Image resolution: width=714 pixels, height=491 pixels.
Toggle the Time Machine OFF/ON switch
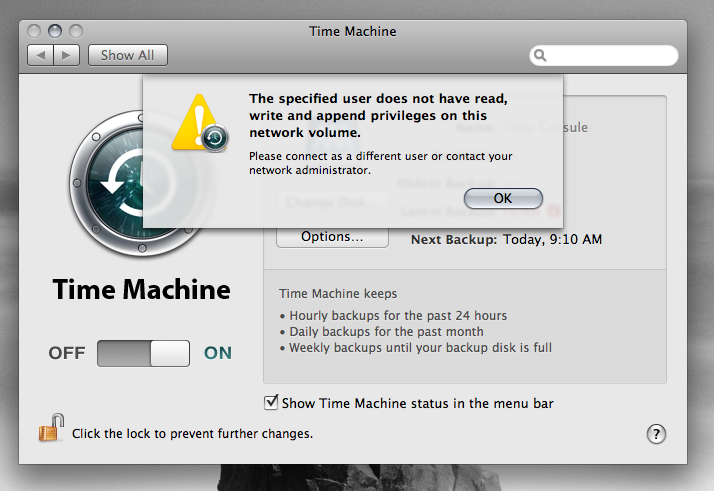[143, 353]
